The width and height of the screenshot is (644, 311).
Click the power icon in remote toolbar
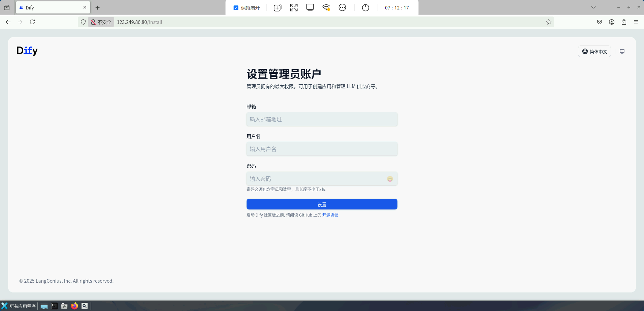tap(365, 7)
